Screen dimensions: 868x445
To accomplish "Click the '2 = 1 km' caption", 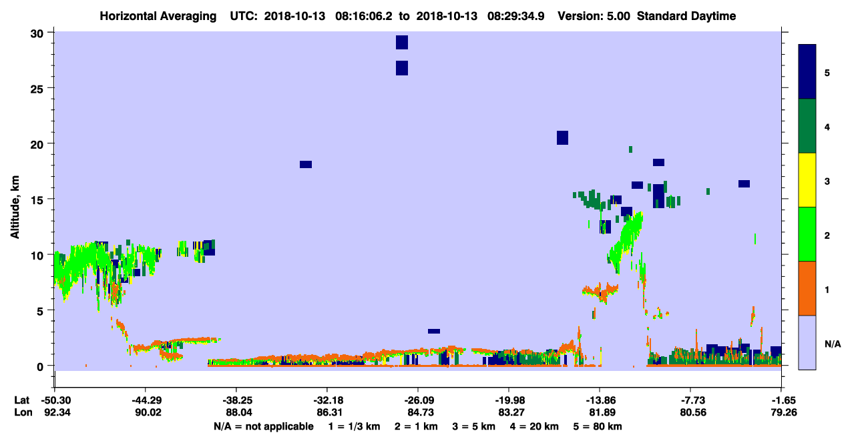I will coord(416,426).
